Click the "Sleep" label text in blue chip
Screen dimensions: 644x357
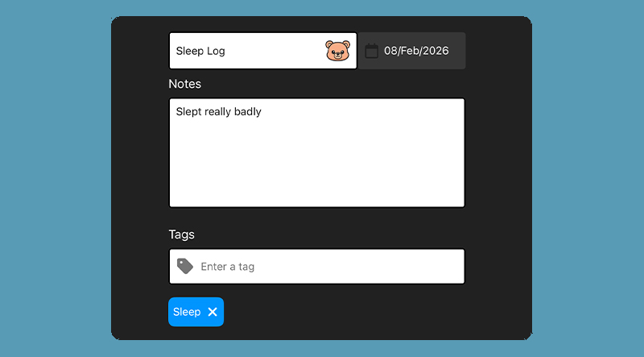coord(187,312)
